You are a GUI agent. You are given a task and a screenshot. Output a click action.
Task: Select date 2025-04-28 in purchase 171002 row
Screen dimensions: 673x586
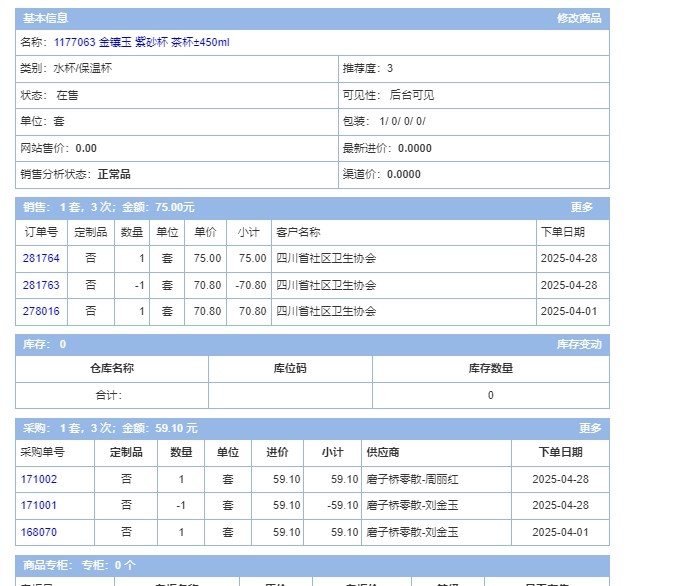561,479
